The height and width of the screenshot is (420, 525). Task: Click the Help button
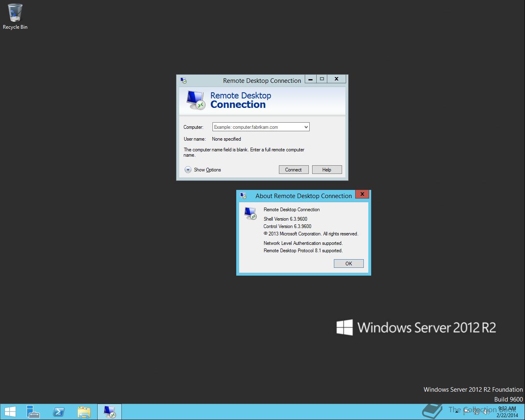(x=327, y=170)
